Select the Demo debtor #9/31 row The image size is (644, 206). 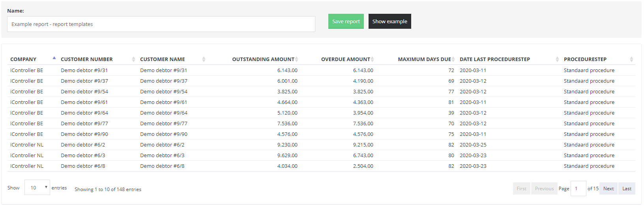(321, 70)
